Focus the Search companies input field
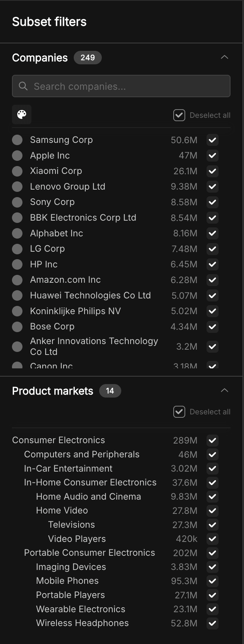This screenshot has height=644, width=244. click(x=121, y=86)
